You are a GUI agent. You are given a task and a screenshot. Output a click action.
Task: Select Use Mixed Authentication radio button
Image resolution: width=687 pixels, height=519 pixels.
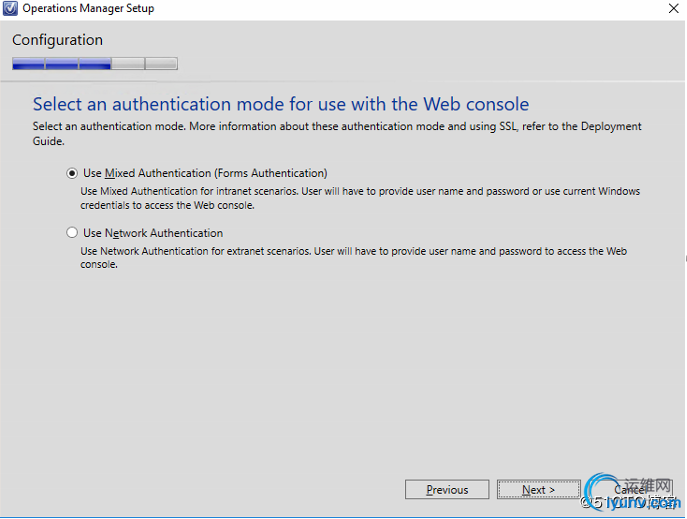click(72, 173)
